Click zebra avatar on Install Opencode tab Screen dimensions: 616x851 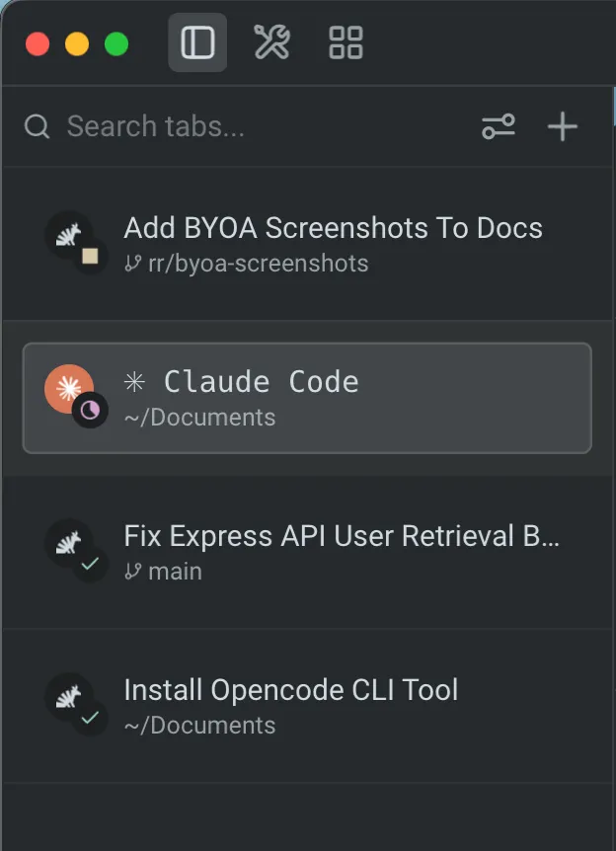click(x=68, y=697)
